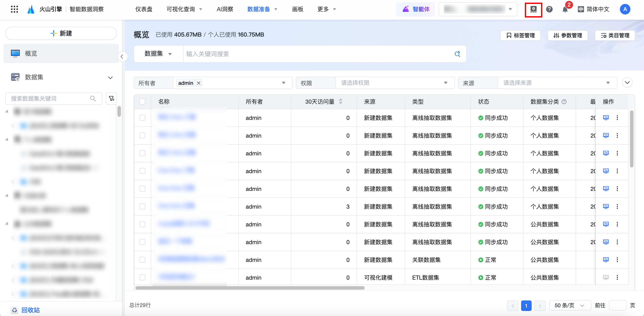The image size is (644, 316).
Task: Open the app grid launcher icon
Action: point(14,9)
